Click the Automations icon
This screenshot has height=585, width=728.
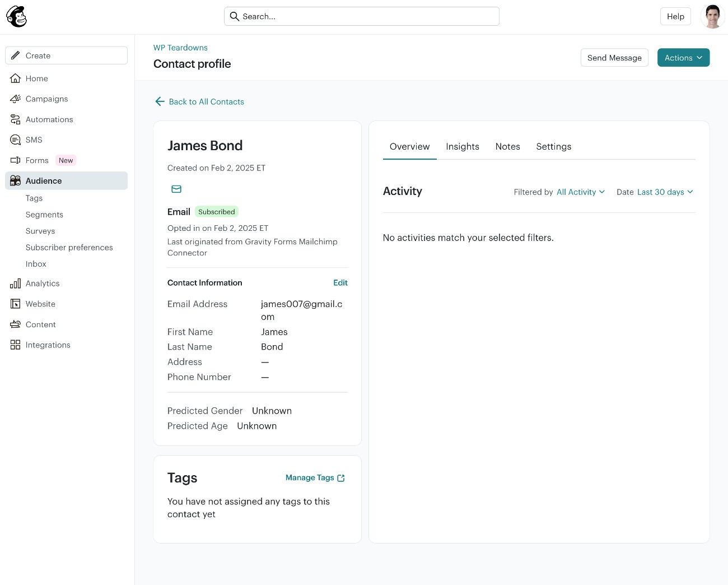pyautogui.click(x=15, y=119)
